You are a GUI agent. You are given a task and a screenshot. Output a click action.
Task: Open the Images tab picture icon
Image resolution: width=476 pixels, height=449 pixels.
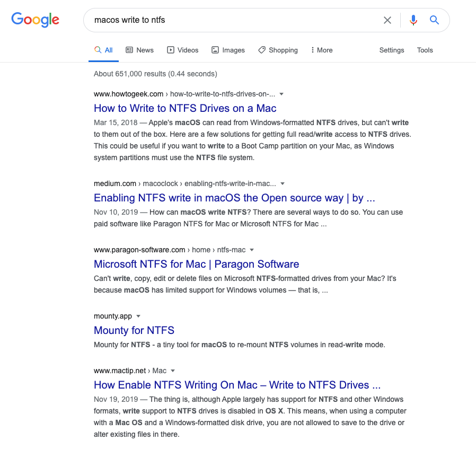(215, 50)
